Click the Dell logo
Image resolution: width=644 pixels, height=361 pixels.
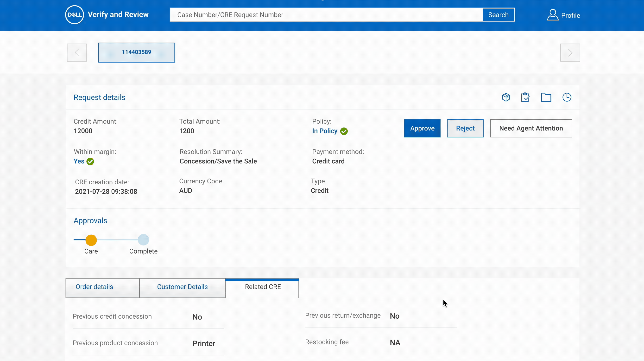pos(74,15)
